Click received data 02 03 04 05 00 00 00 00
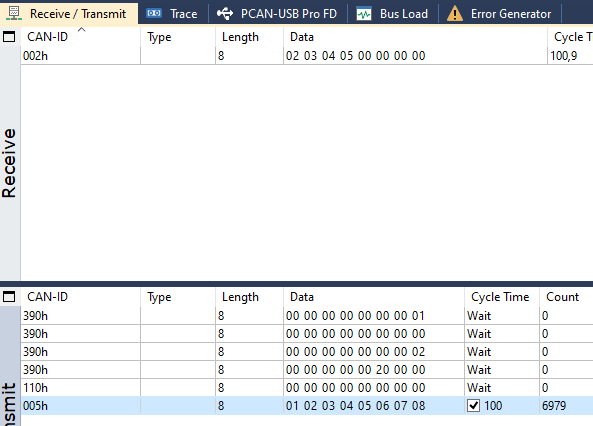 tap(355, 56)
